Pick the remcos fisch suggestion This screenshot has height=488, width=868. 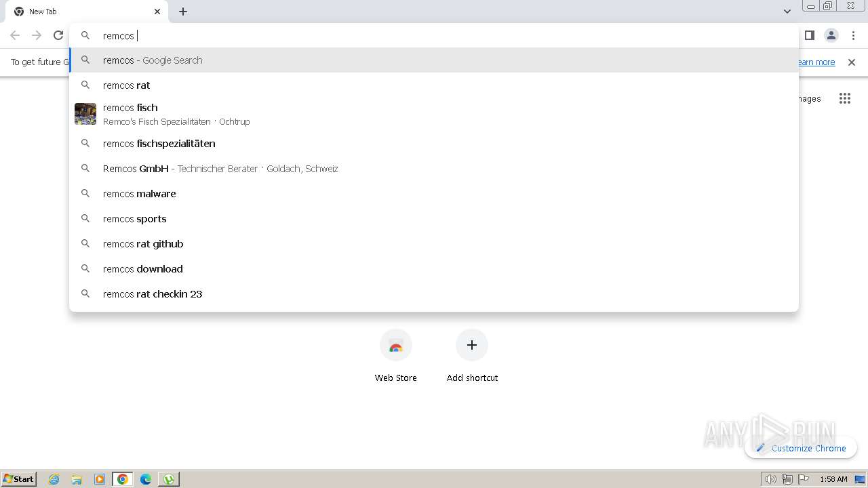pyautogui.click(x=434, y=114)
